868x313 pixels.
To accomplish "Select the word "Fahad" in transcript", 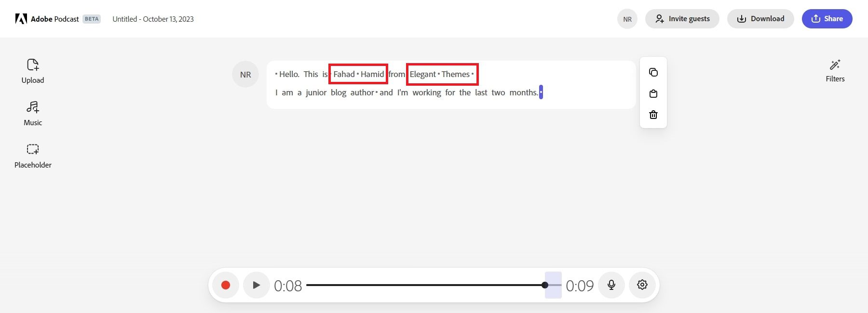I will tap(344, 74).
